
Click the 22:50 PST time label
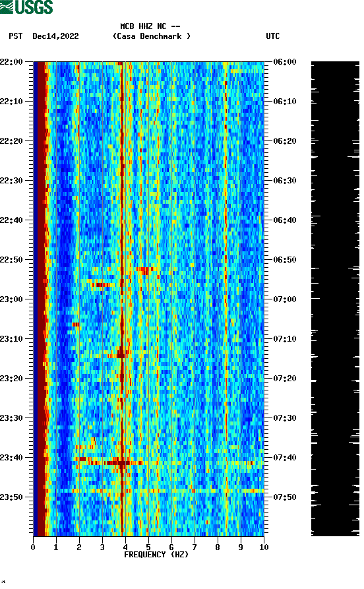point(11,260)
